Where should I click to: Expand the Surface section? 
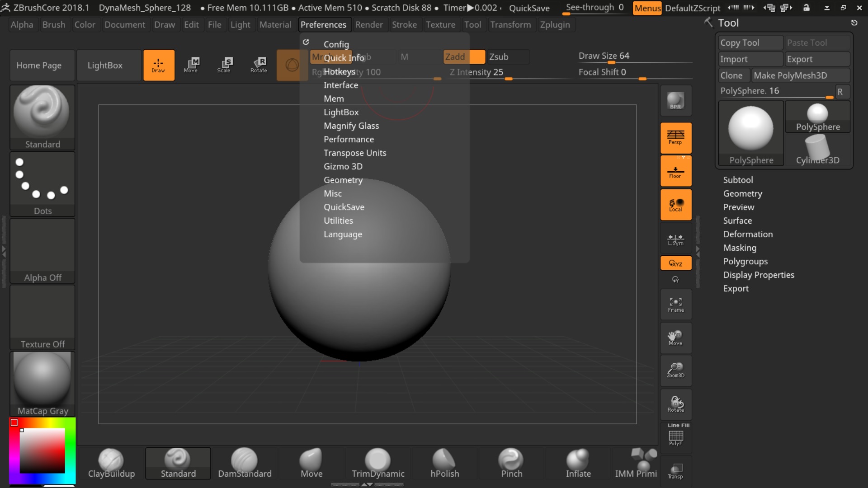(x=737, y=221)
